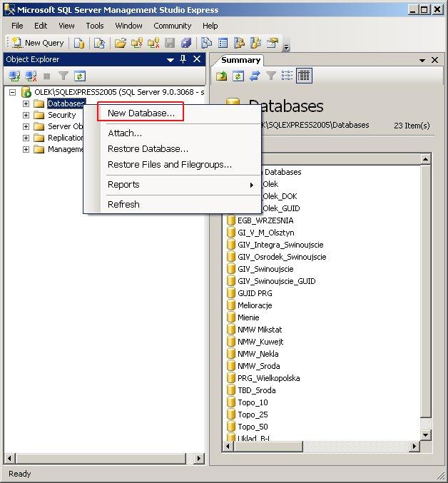Open the Community menu
This screenshot has width=448, height=483.
pyautogui.click(x=173, y=26)
